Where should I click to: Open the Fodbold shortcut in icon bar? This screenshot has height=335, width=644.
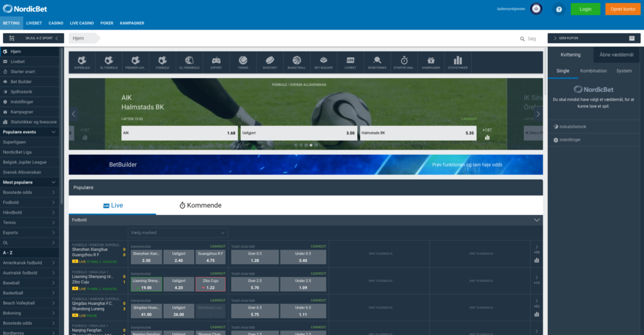tap(162, 62)
